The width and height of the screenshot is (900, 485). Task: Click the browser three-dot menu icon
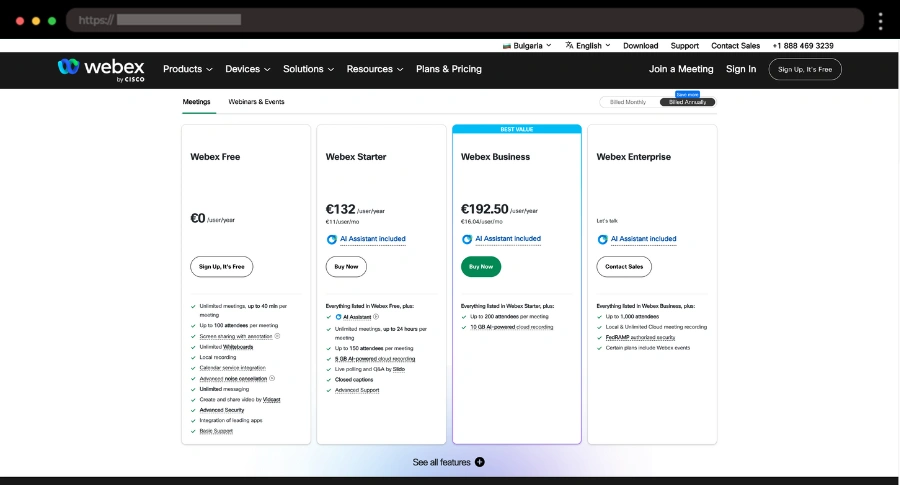click(880, 21)
